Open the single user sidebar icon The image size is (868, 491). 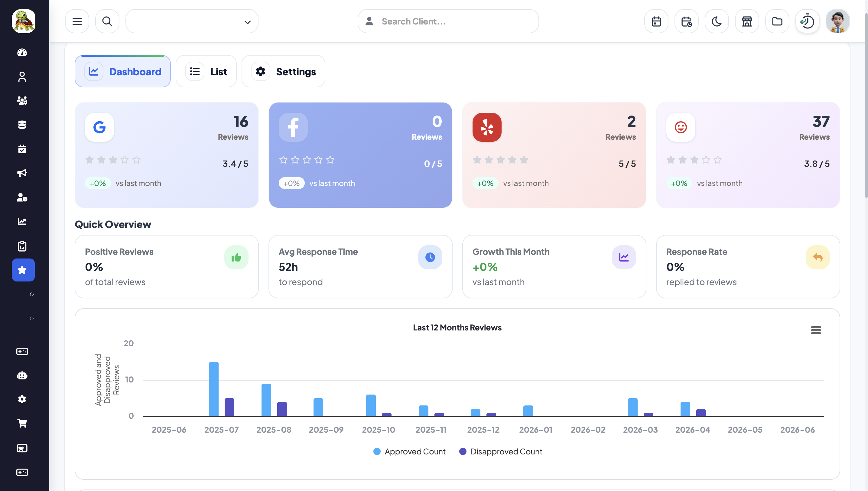click(22, 76)
